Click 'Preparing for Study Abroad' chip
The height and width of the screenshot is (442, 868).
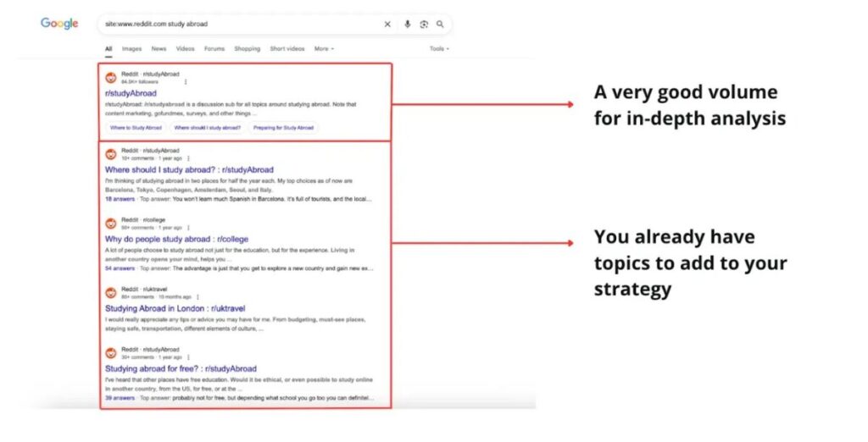click(x=283, y=128)
